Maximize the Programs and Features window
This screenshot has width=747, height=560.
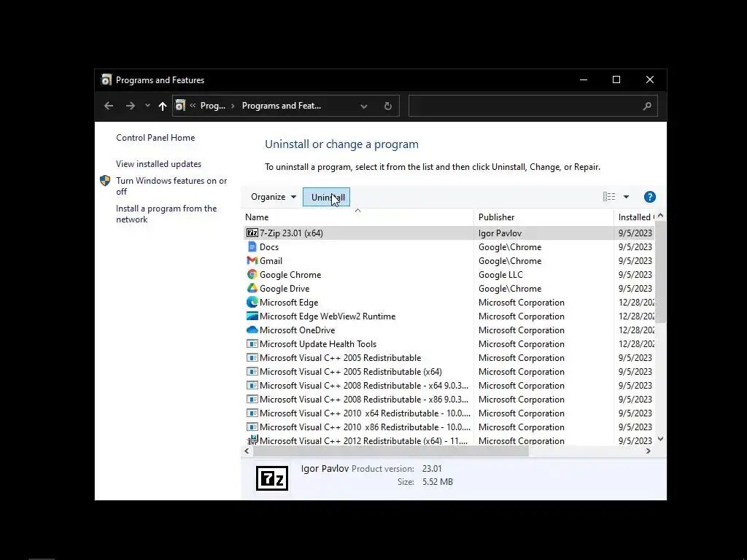[616, 79]
